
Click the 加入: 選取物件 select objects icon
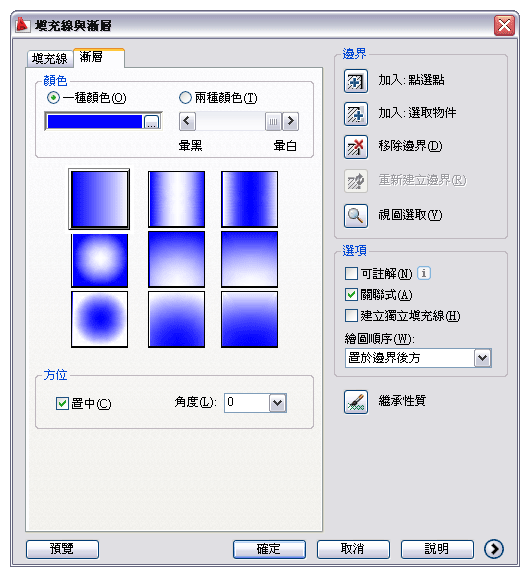(356, 114)
